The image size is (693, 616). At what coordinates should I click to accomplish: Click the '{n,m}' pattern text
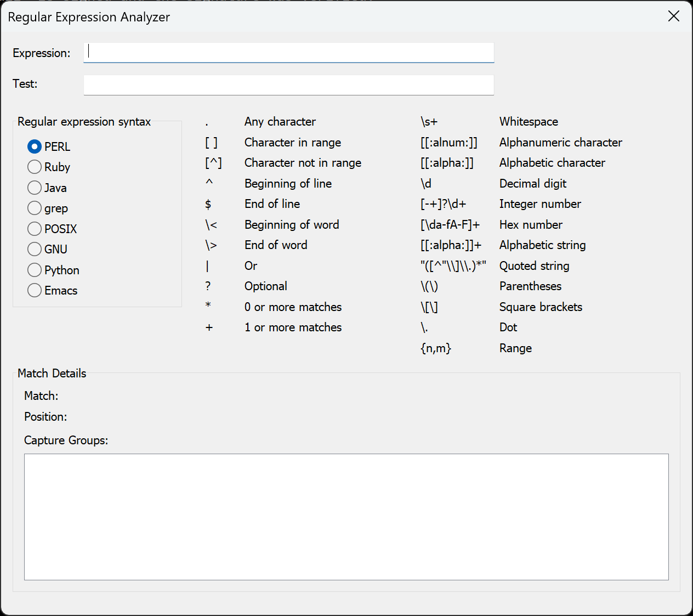tap(436, 348)
